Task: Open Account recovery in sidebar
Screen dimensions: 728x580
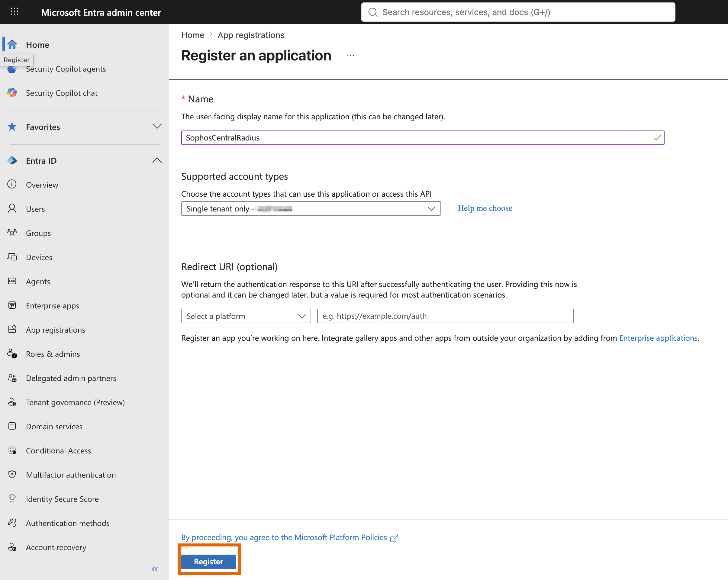Action: coord(56,547)
